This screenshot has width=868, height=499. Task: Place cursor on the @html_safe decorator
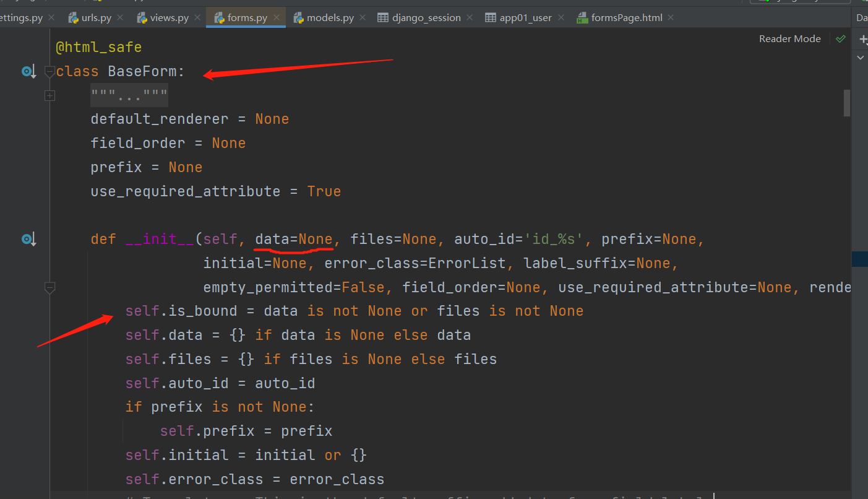[x=98, y=47]
